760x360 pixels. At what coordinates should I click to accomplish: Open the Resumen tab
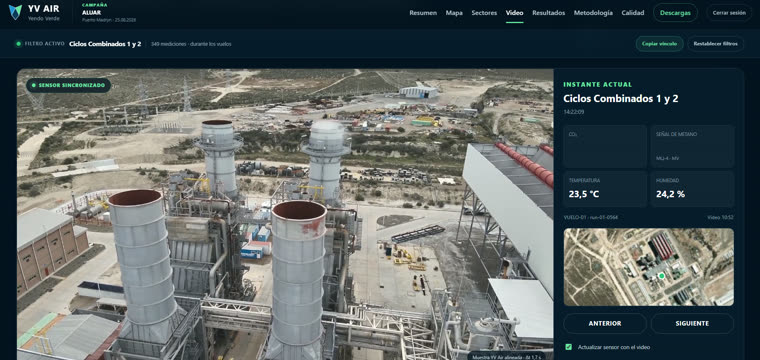(423, 13)
